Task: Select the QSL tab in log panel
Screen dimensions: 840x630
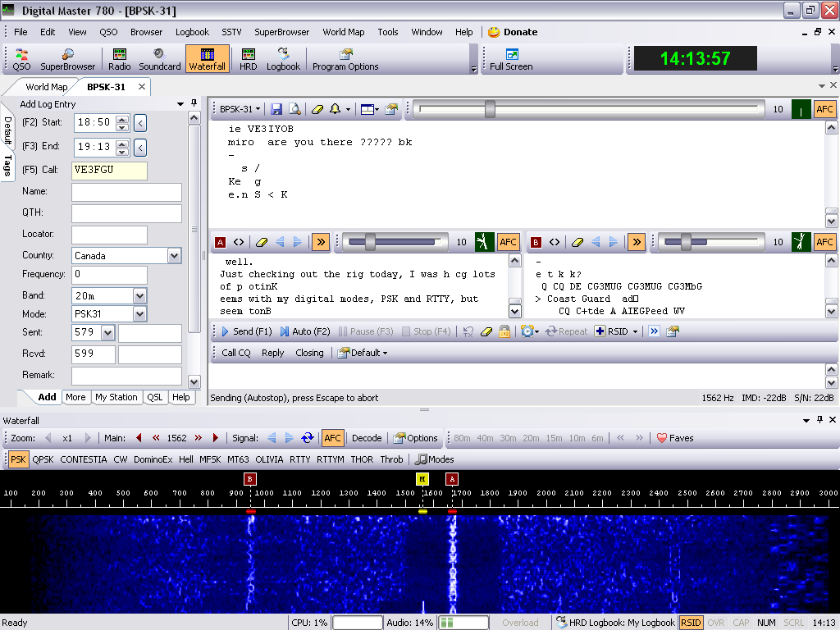Action: [x=155, y=398]
